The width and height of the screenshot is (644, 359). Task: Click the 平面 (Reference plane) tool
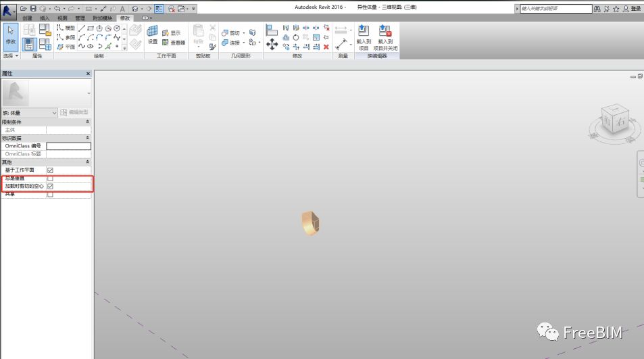point(66,47)
